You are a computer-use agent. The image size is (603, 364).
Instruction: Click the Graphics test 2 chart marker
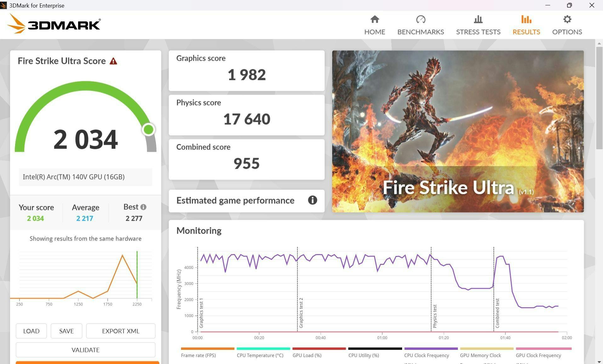click(301, 313)
